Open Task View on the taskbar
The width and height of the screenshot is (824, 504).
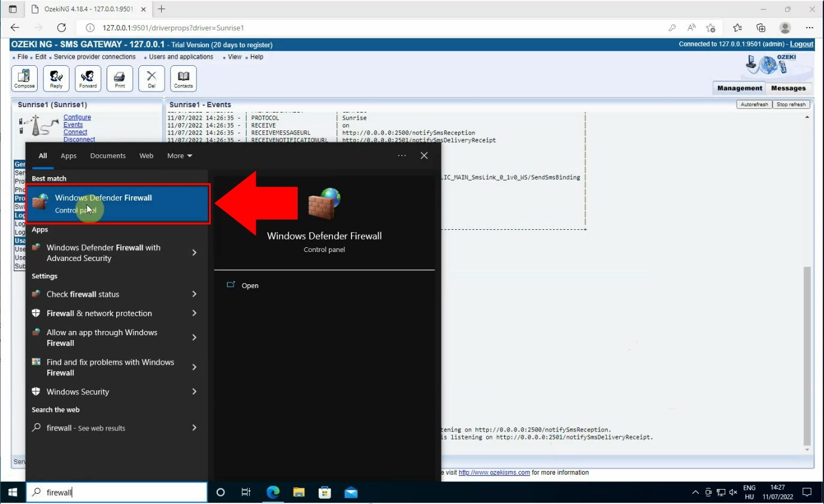click(246, 492)
